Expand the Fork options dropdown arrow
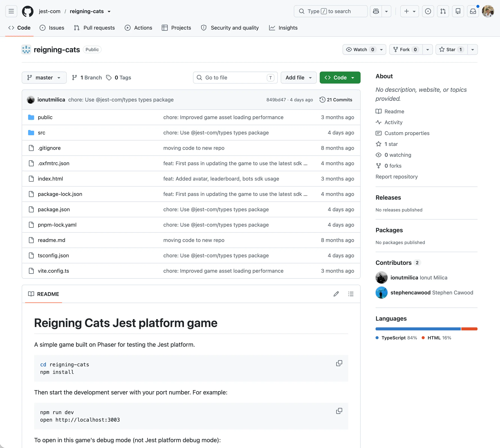Screen dimensions: 500x448 click(428, 49)
